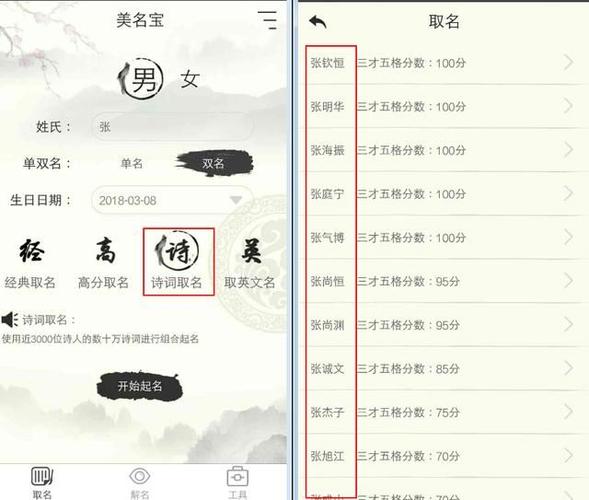Expand 张钦恒 row chevron
This screenshot has height=500, width=589.
[x=569, y=62]
